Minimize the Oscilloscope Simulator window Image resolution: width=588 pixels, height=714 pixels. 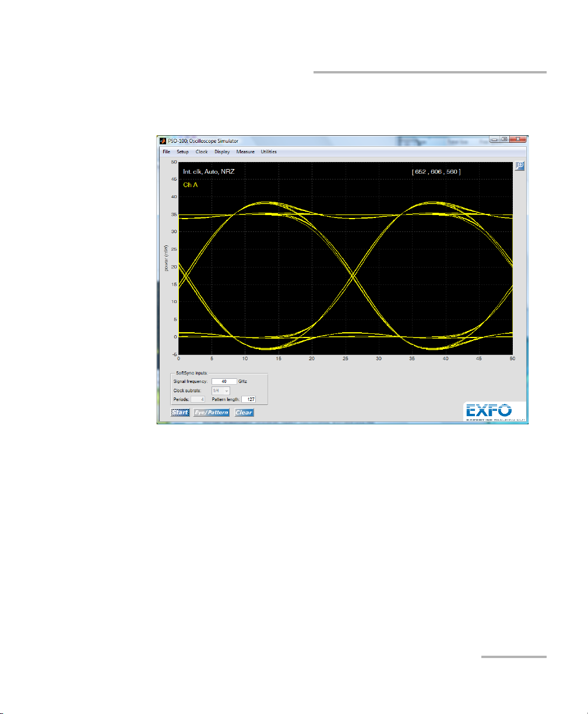click(x=495, y=140)
